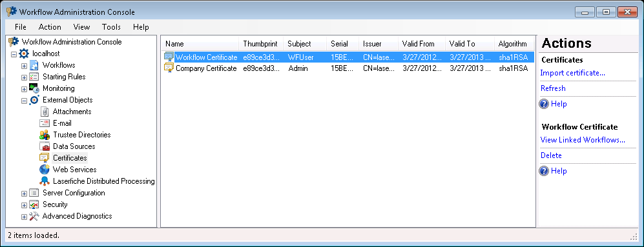The width and height of the screenshot is (644, 247).
Task: Click the E-mail envelope icon
Action: (45, 123)
